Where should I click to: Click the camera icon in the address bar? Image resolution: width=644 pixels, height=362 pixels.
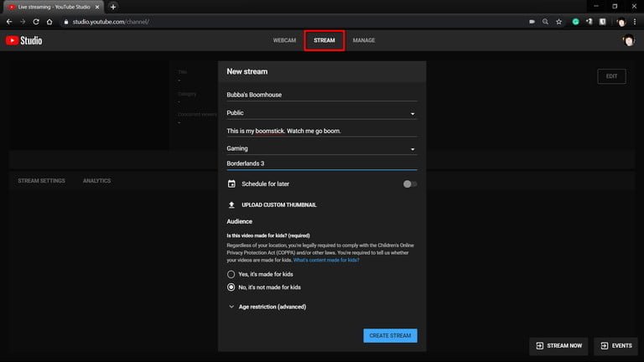point(532,22)
